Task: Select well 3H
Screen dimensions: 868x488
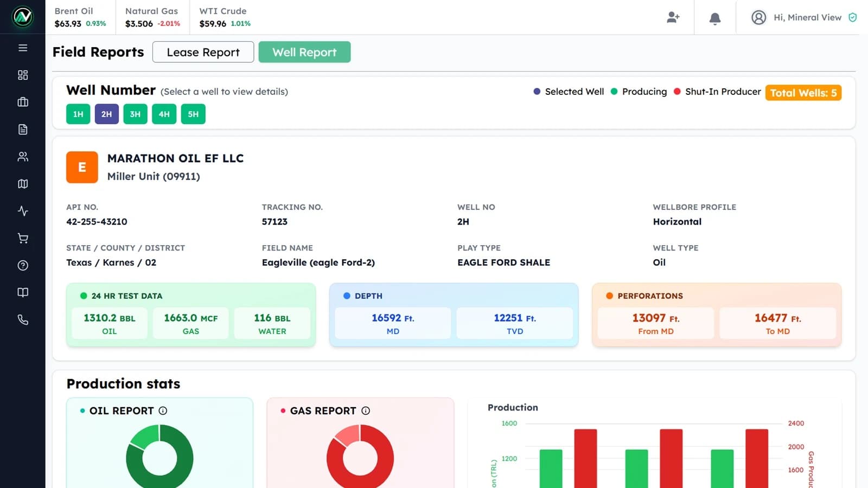Action: tap(135, 114)
